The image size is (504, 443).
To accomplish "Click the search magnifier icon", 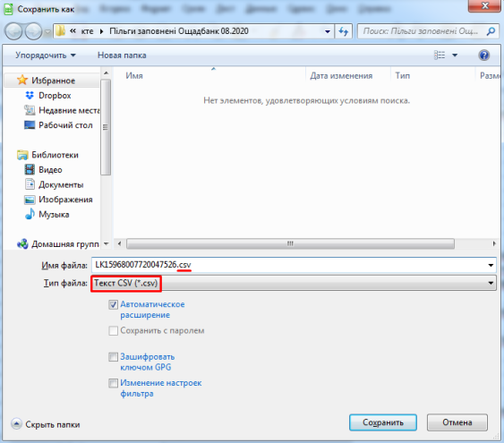I will [491, 31].
